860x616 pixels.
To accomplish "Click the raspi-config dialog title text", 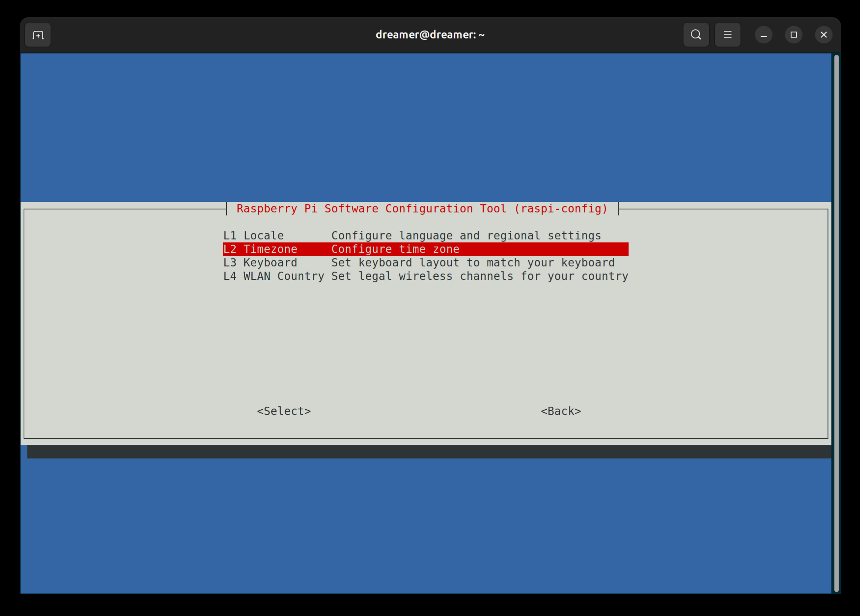I will click(422, 209).
